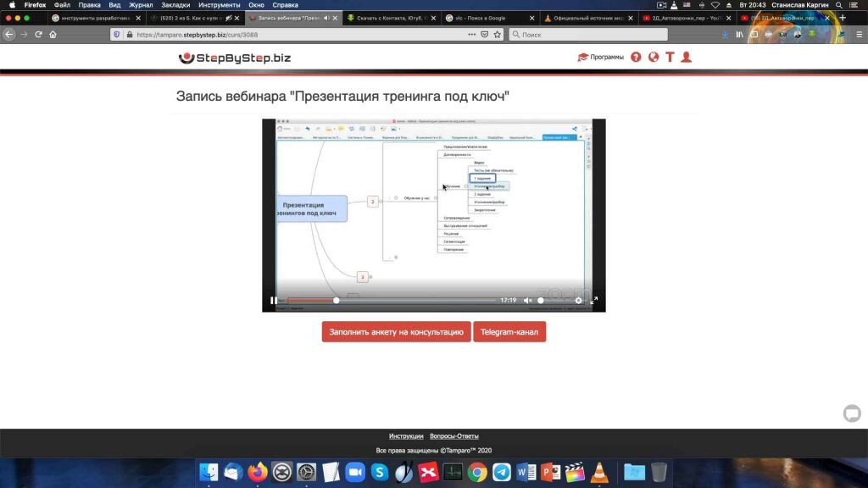
Task: Open Firefox downloads arrow
Action: click(x=726, y=34)
